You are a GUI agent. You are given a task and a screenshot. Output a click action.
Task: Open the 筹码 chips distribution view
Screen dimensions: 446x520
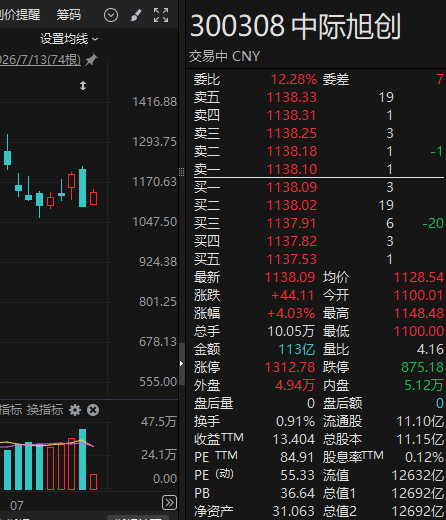tap(68, 15)
